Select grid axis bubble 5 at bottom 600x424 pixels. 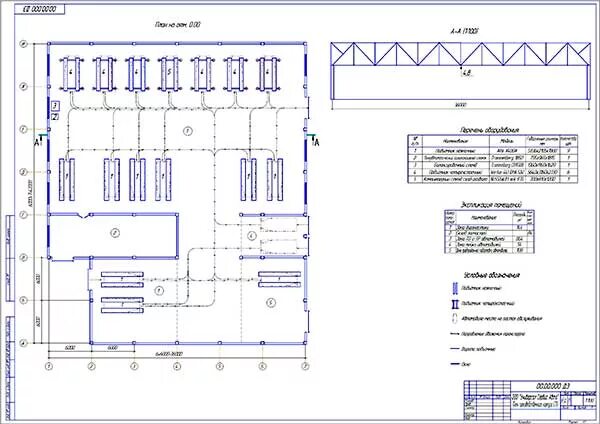(220, 366)
